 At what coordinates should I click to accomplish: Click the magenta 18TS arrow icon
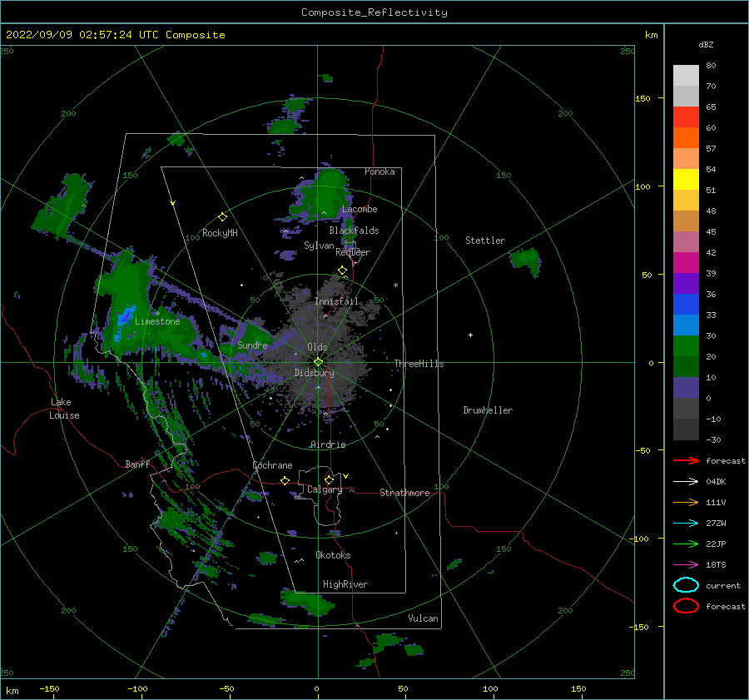(x=686, y=565)
